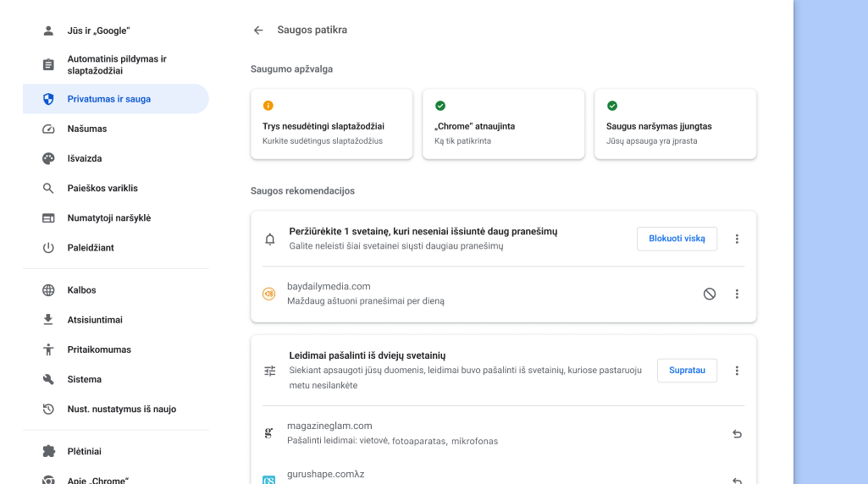This screenshot has width=868, height=484.
Task: Open the „Chrome" atnaujinta status card
Action: (x=503, y=124)
